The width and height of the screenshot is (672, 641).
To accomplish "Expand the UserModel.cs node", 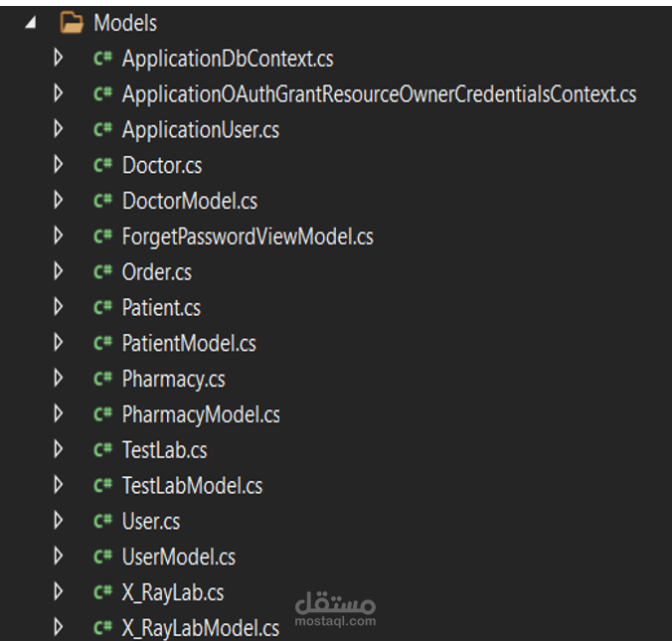I will pyautogui.click(x=58, y=557).
